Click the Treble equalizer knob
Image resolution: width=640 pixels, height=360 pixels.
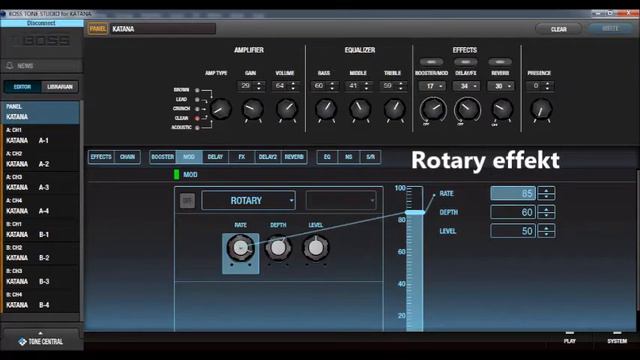pos(394,109)
